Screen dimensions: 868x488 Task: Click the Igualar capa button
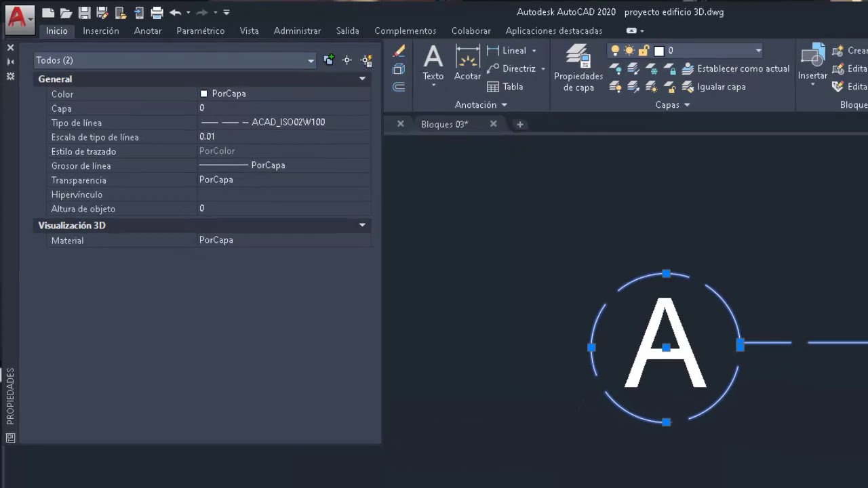[x=713, y=87]
